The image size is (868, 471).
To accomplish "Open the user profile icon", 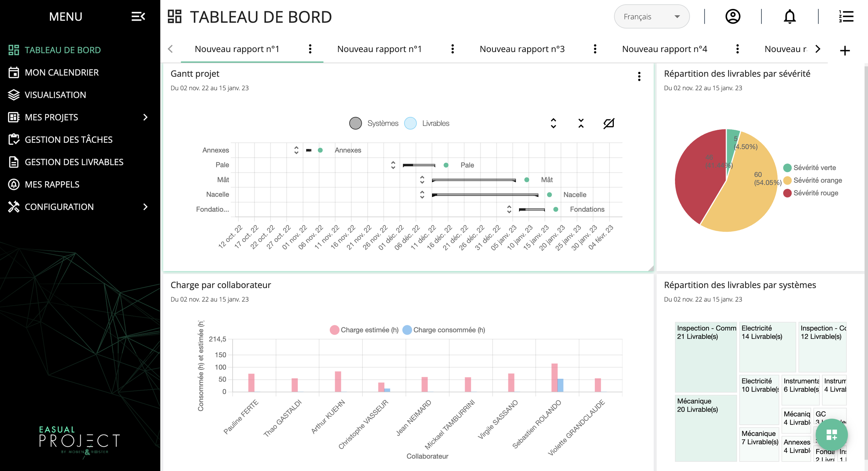I will pos(733,16).
